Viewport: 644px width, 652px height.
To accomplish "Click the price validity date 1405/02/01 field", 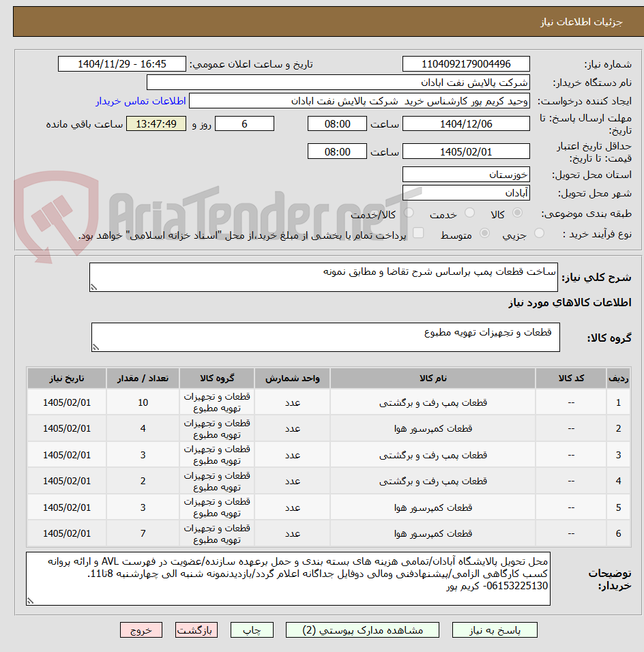I will pyautogui.click(x=466, y=152).
